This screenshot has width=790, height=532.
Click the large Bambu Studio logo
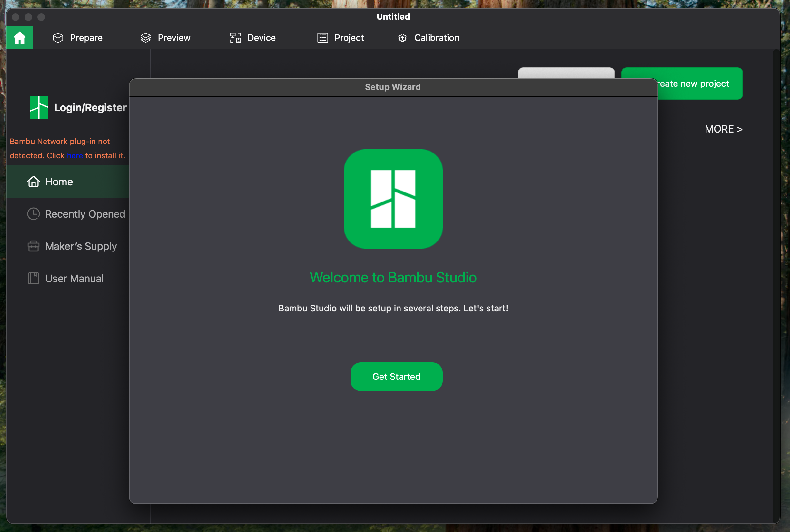tap(393, 199)
